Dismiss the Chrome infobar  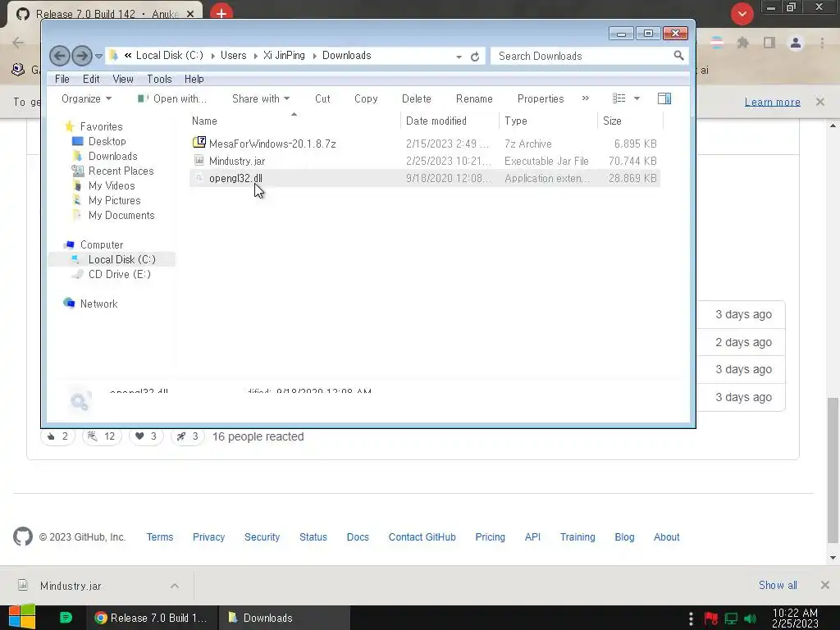point(820,101)
